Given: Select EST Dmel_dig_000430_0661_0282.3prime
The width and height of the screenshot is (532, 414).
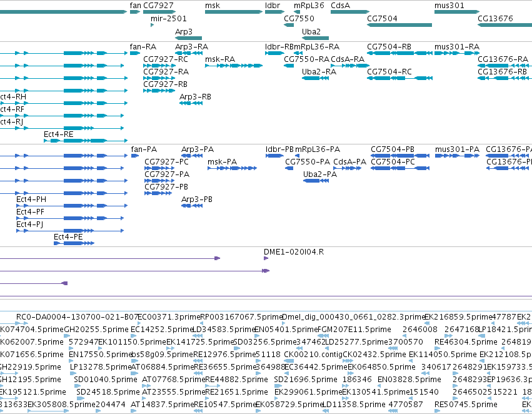Looking at the screenshot, I should tap(354, 317).
